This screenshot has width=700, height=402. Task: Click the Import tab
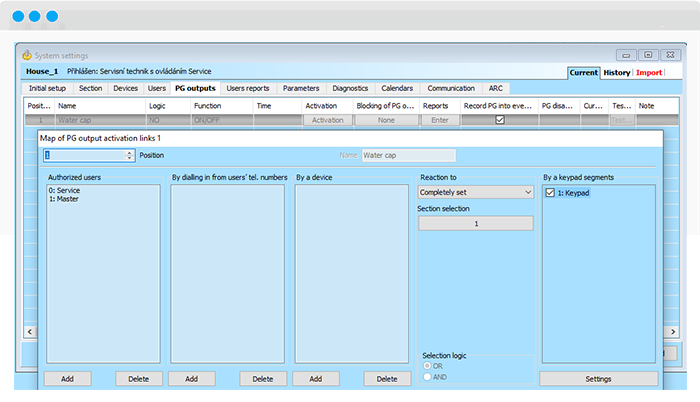click(649, 73)
